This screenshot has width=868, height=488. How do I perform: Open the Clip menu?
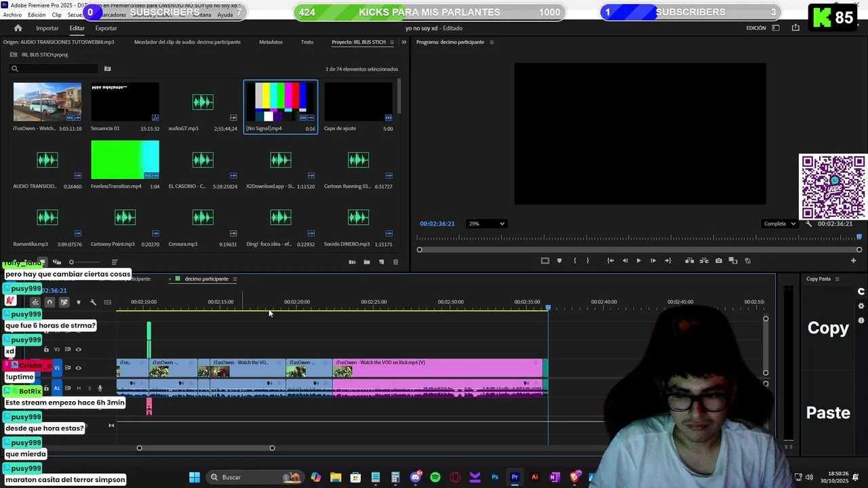coord(57,15)
